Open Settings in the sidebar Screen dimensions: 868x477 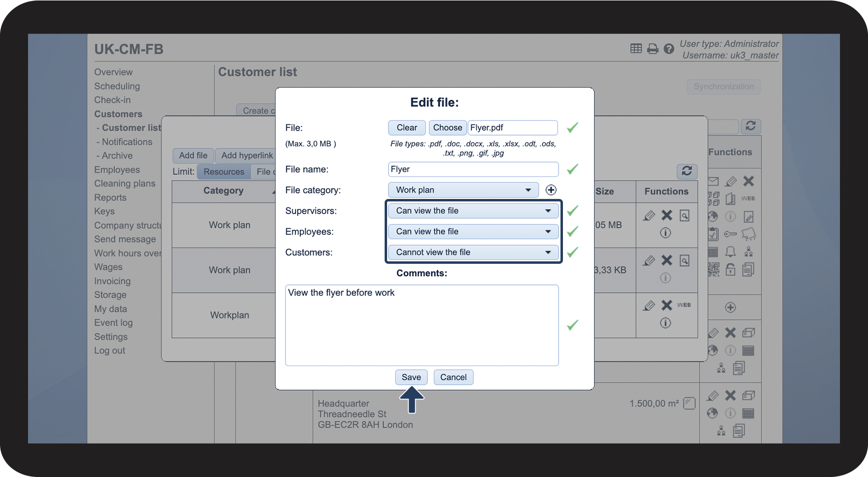(x=111, y=337)
